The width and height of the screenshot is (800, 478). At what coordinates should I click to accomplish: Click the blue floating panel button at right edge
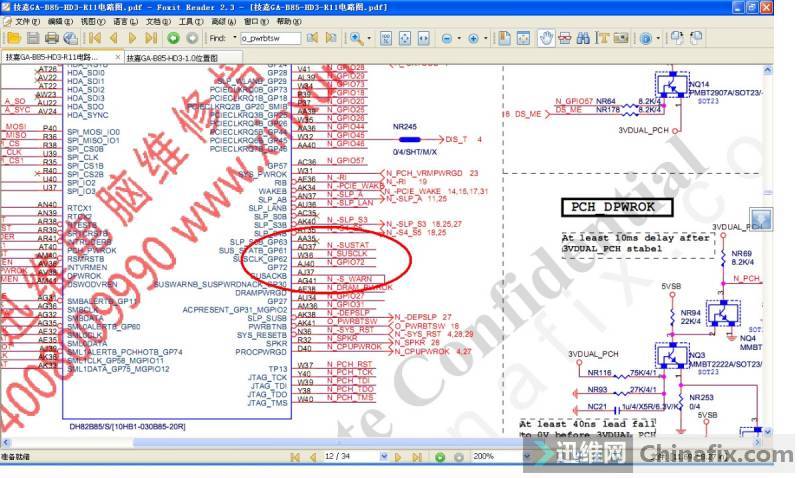click(761, 219)
